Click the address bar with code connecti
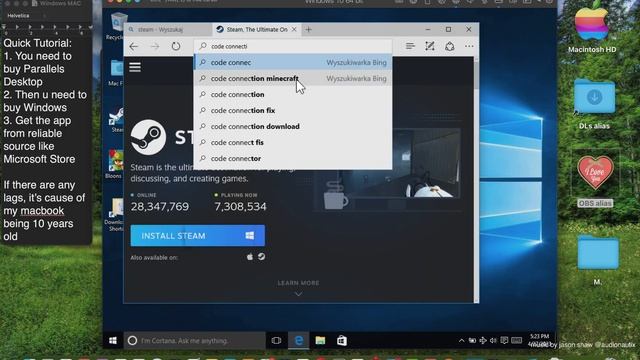 293,46
